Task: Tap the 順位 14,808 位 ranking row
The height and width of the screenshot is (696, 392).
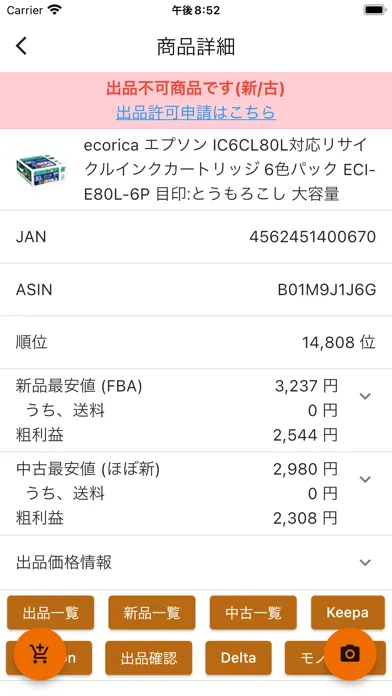Action: 196,342
